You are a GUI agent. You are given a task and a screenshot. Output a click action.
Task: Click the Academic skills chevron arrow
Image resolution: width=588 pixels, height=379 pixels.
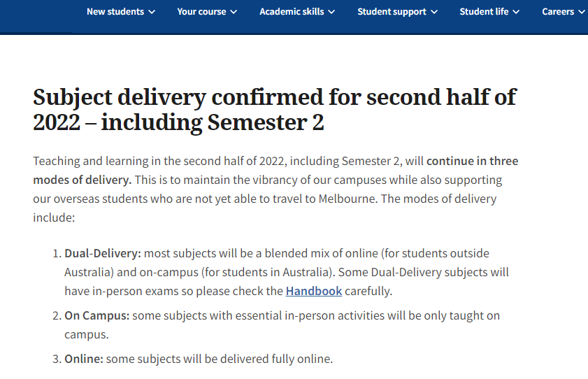(x=331, y=12)
